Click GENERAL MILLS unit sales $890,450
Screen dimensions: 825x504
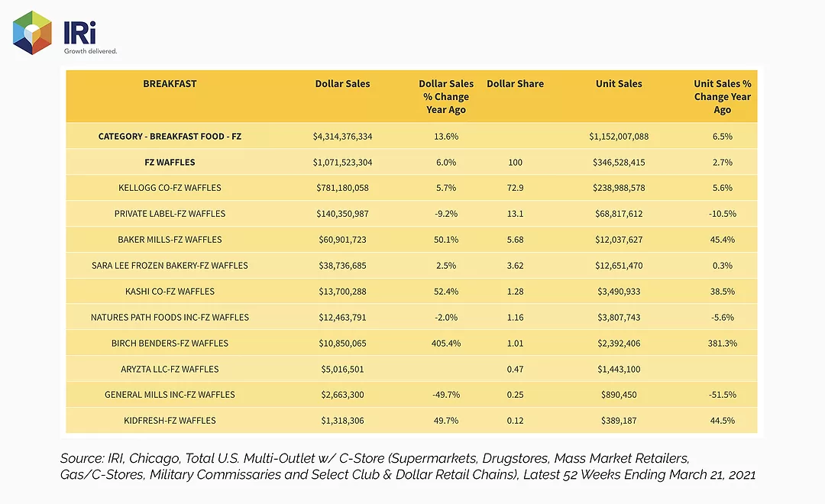(x=619, y=395)
